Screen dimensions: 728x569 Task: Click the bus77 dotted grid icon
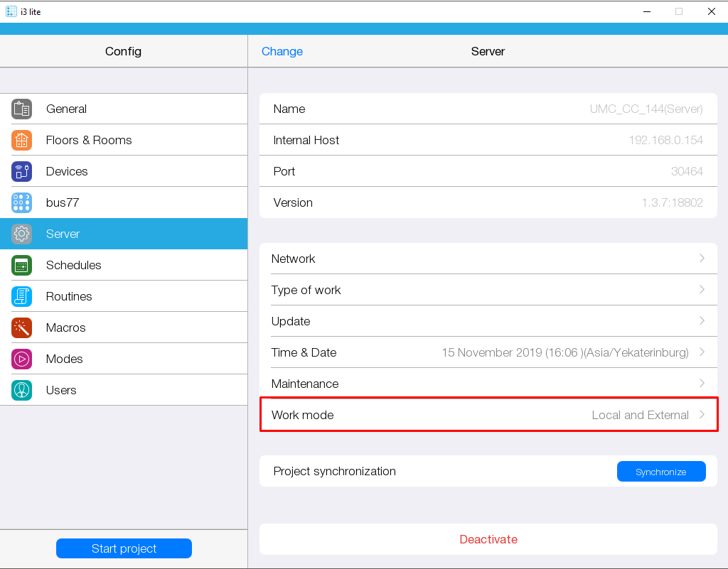(22, 202)
